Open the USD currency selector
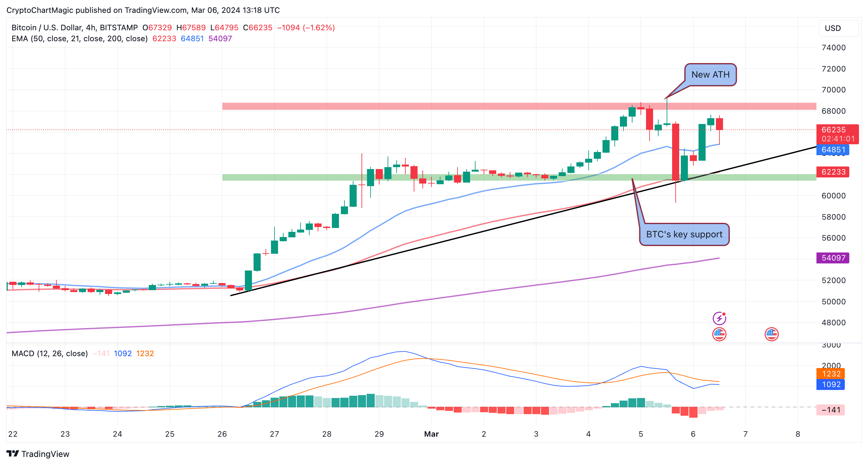 pos(838,28)
